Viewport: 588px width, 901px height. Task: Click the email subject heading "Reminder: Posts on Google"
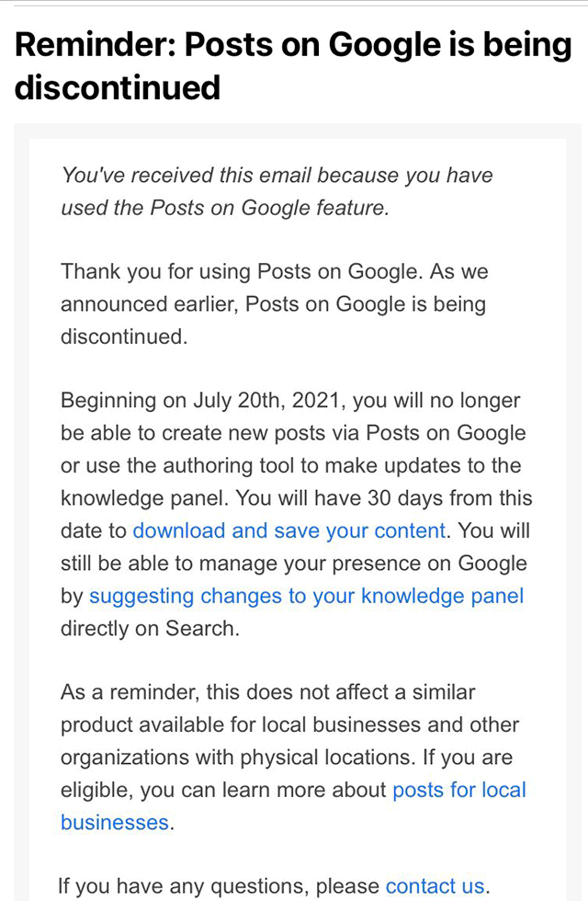[292, 44]
